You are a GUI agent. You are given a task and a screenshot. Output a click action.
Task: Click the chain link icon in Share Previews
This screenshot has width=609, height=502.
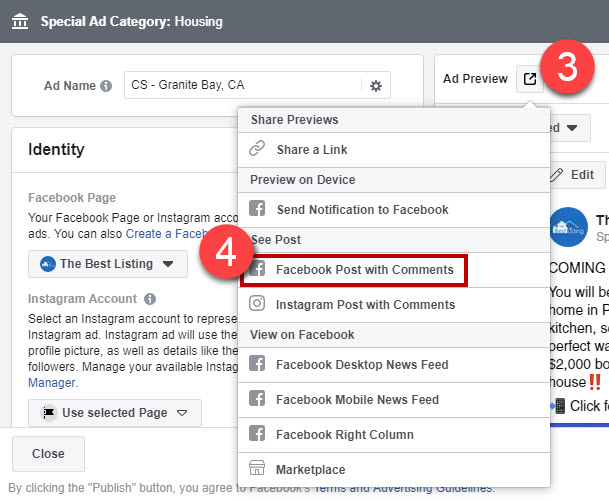257,150
